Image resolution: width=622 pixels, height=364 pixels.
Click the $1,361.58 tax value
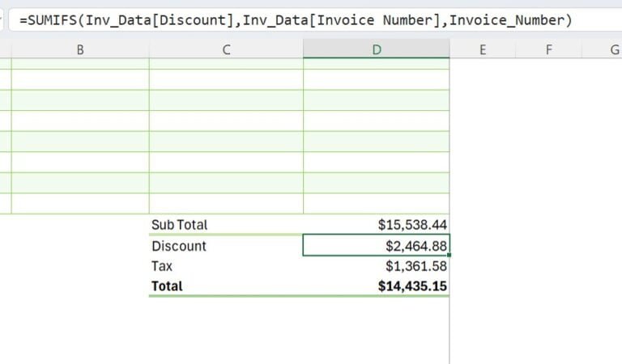pyautogui.click(x=376, y=266)
